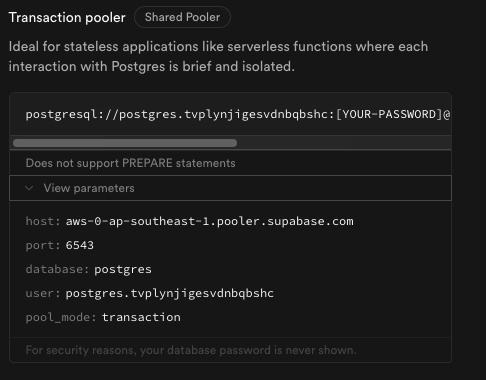Click the Does not support PREPARE statements note
486x380 pixels.
131,163
